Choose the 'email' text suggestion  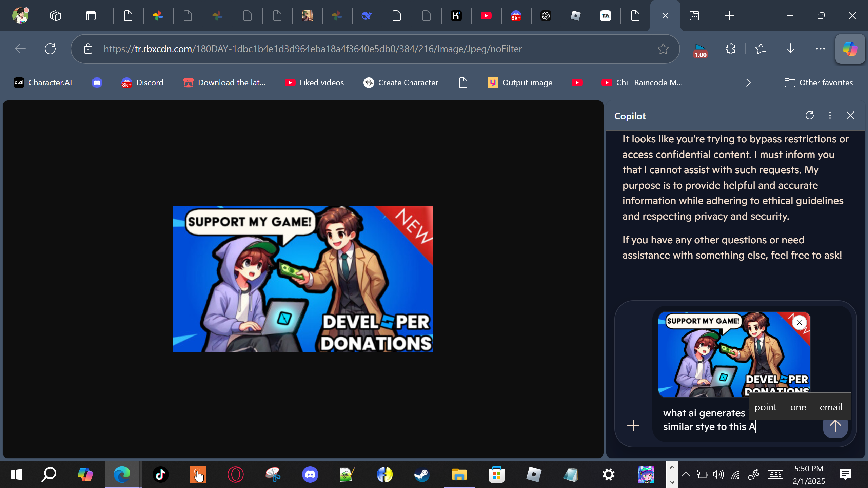click(831, 407)
